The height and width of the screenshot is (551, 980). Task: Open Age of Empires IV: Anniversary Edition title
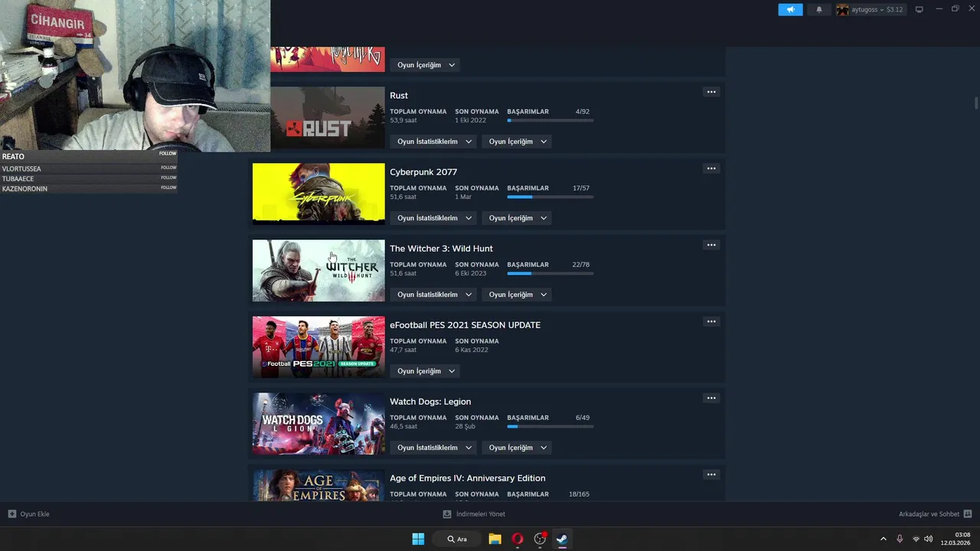[468, 478]
